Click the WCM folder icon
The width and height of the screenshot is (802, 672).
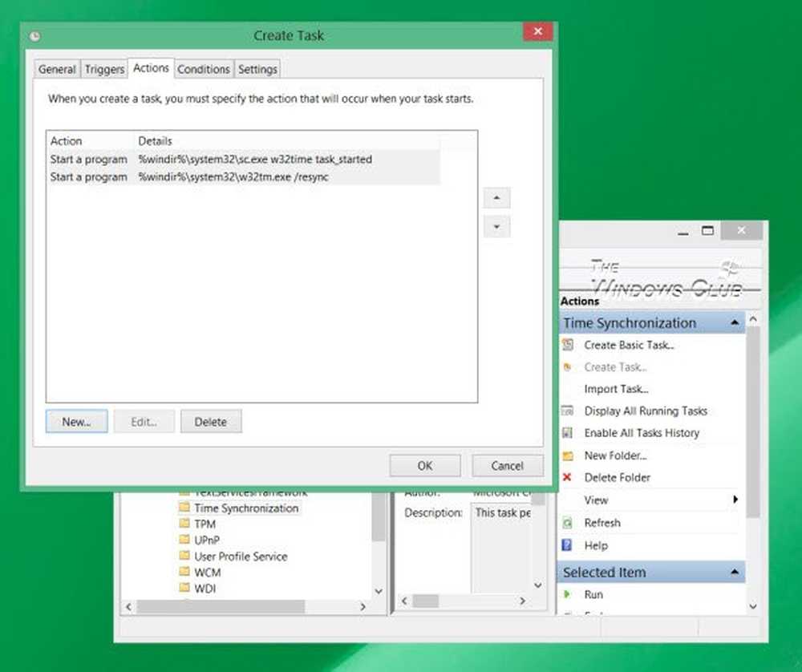point(184,572)
